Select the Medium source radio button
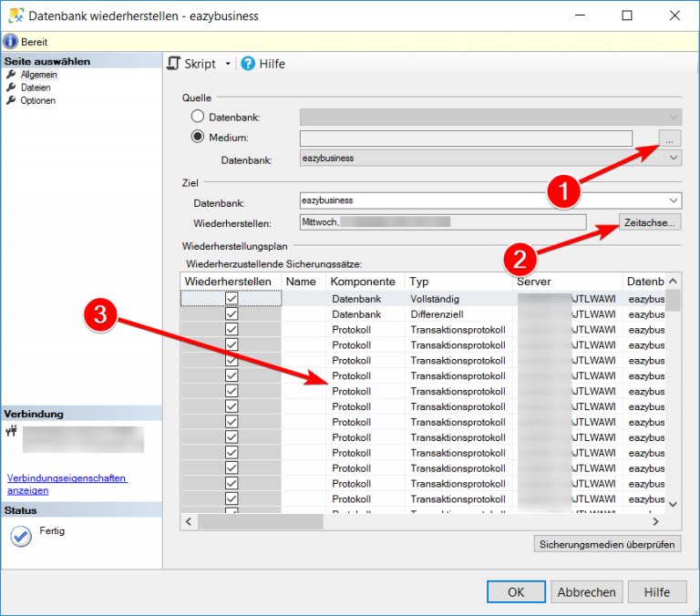 [x=198, y=138]
